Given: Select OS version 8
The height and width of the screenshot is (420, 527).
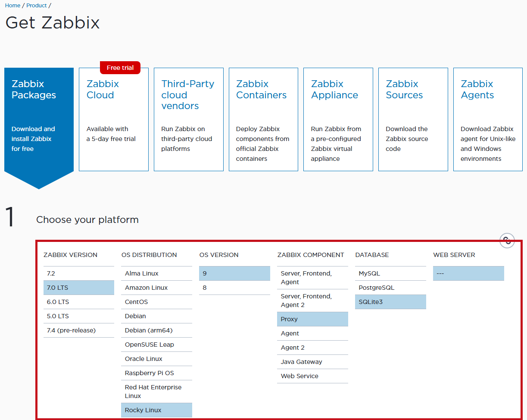Looking at the screenshot, I should coord(235,288).
